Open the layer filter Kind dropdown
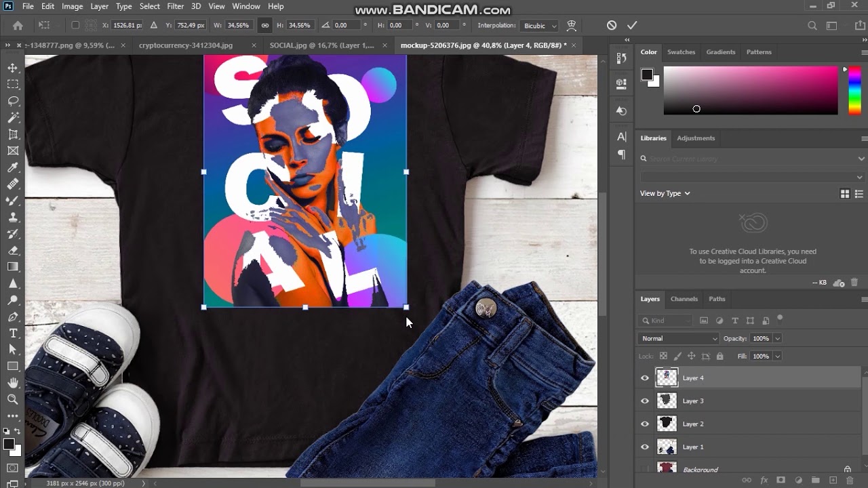The image size is (868, 488). (x=665, y=321)
